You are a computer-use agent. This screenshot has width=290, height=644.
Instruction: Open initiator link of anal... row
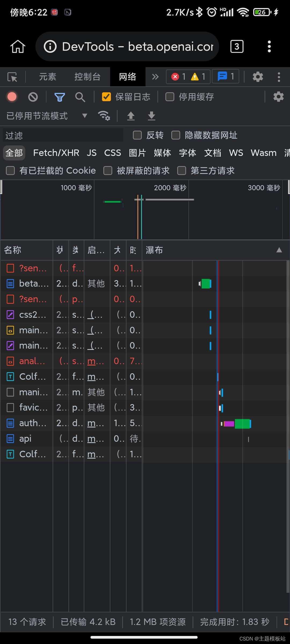[x=95, y=361]
